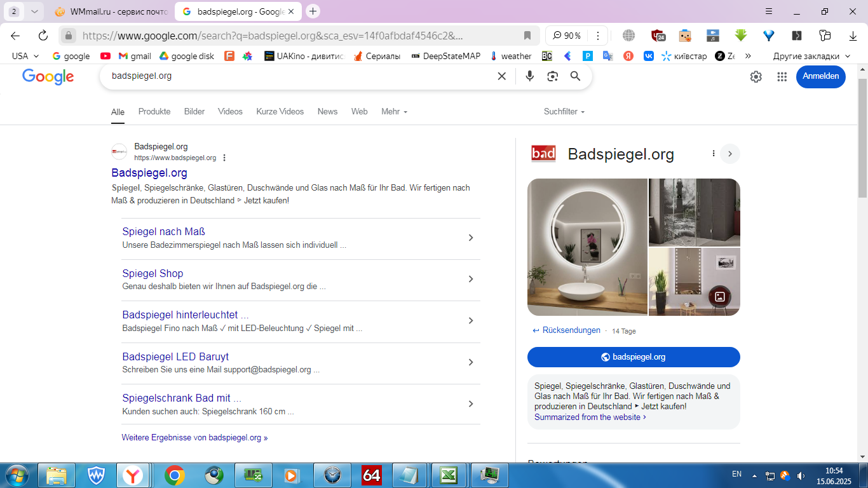The image size is (868, 488).
Task: Click Summarized from the website link
Action: click(x=590, y=417)
